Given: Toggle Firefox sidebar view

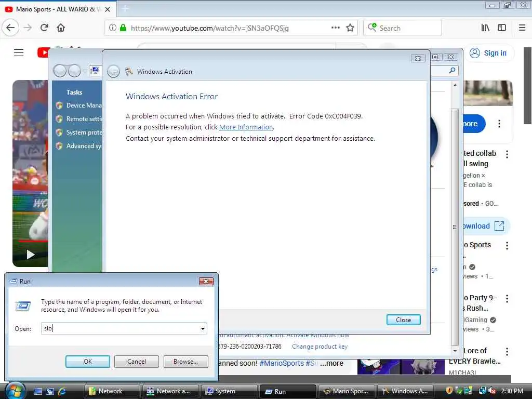Looking at the screenshot, I should tap(501, 28).
